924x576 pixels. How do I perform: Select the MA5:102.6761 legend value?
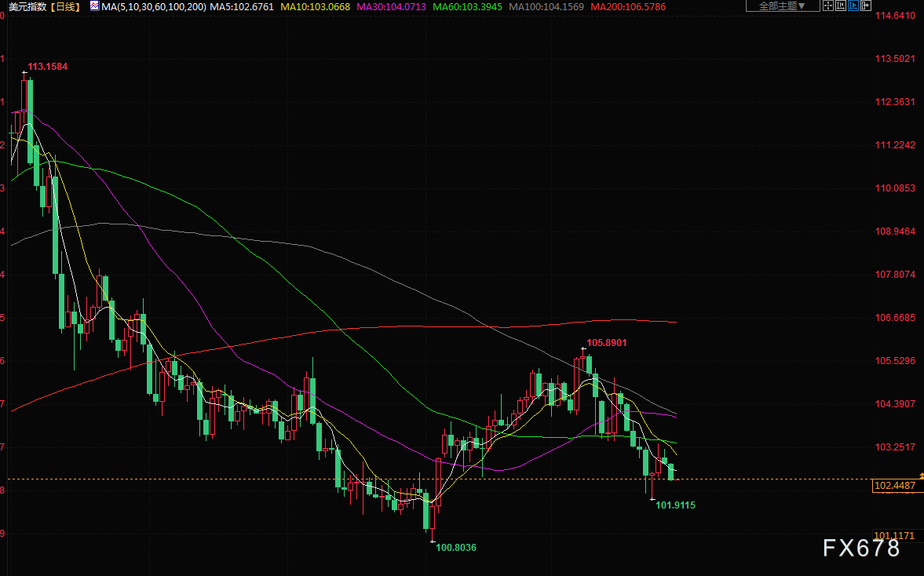pyautogui.click(x=243, y=7)
